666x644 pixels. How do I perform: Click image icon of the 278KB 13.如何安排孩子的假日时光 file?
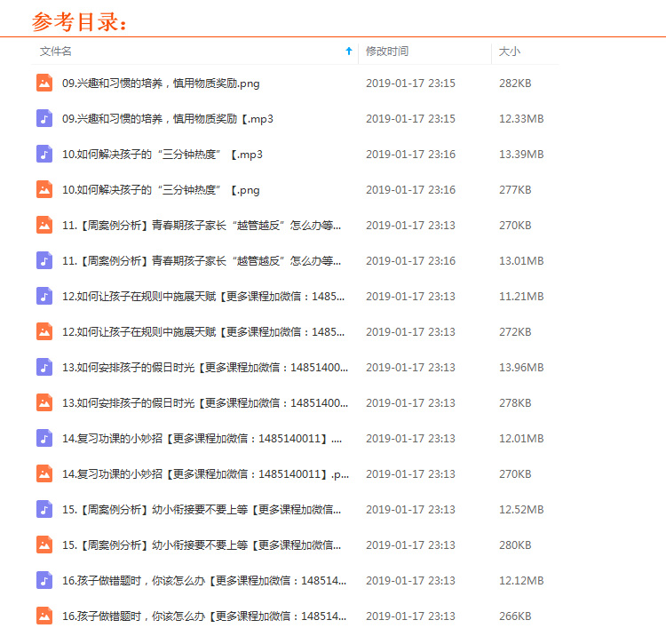coord(44,402)
